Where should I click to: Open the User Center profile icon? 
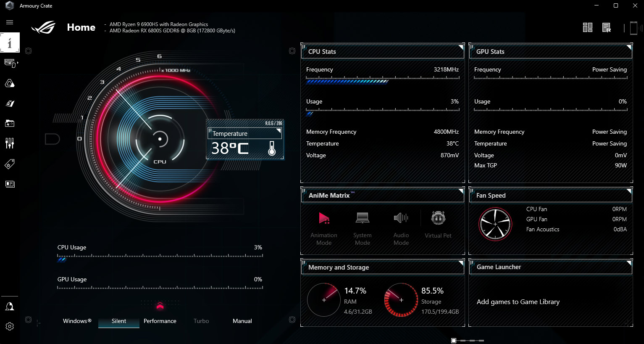[x=10, y=307]
